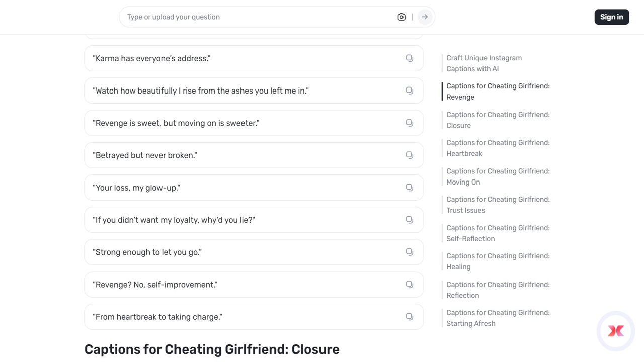
Task: Submit question with arrow button
Action: point(425,17)
